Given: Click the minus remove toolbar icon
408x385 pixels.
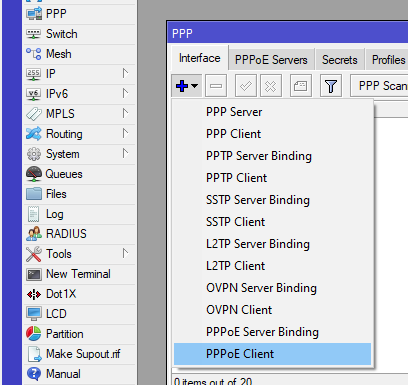Looking at the screenshot, I should pyautogui.click(x=216, y=86).
